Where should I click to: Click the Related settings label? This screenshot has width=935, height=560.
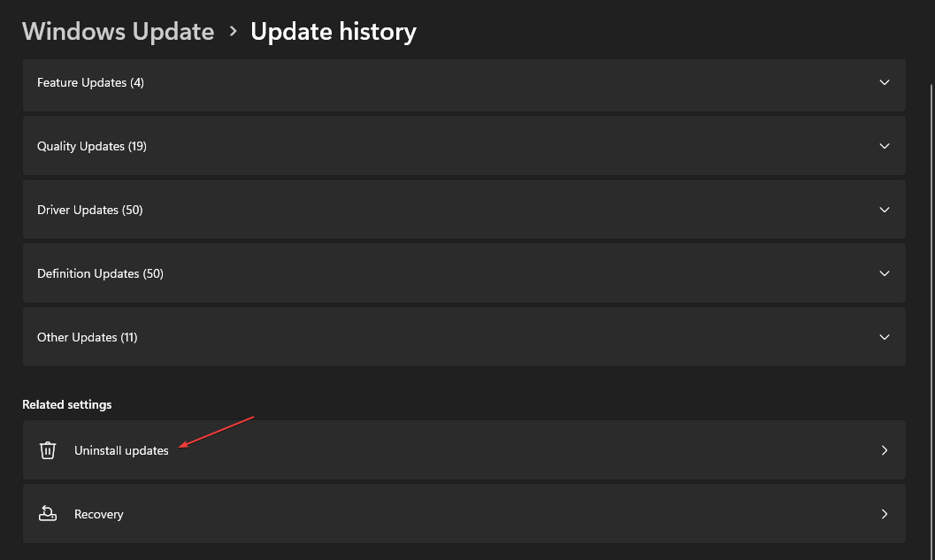click(x=66, y=404)
